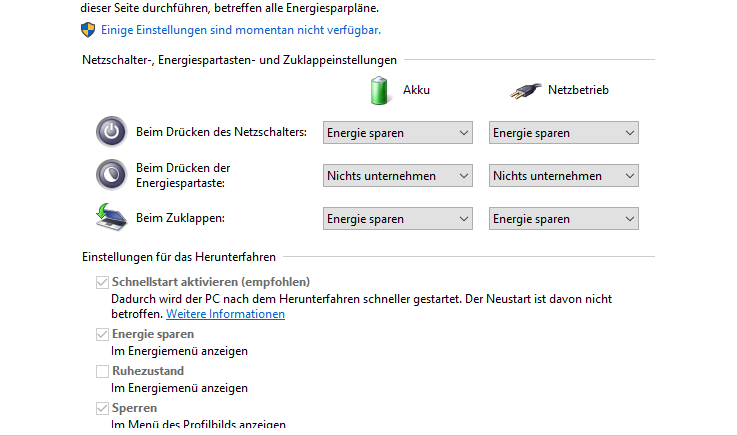Click the Netzbetrieb column header label
737x436 pixels.
[x=578, y=90]
